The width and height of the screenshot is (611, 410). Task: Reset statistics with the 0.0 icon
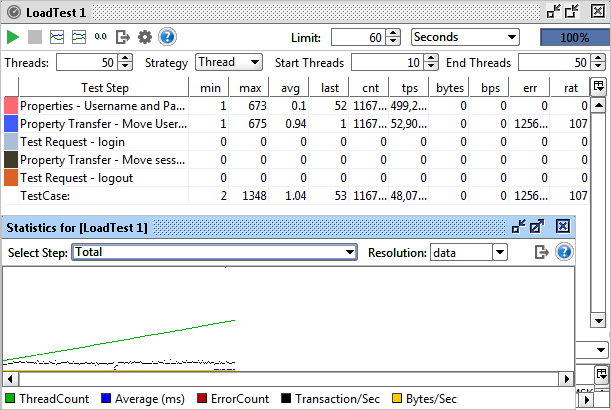[x=101, y=37]
